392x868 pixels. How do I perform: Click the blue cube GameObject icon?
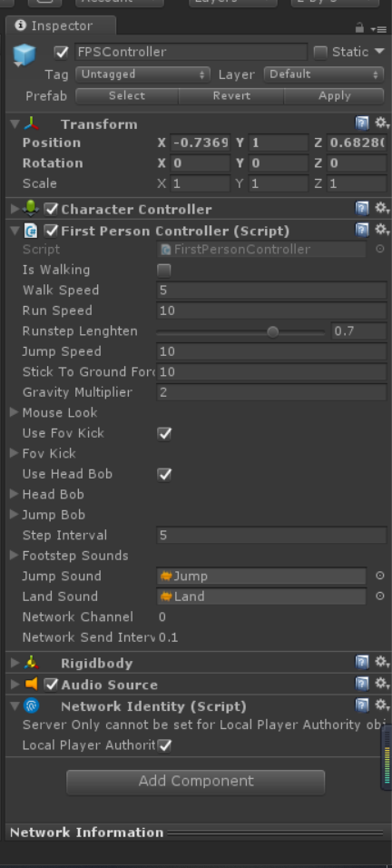tap(24, 54)
